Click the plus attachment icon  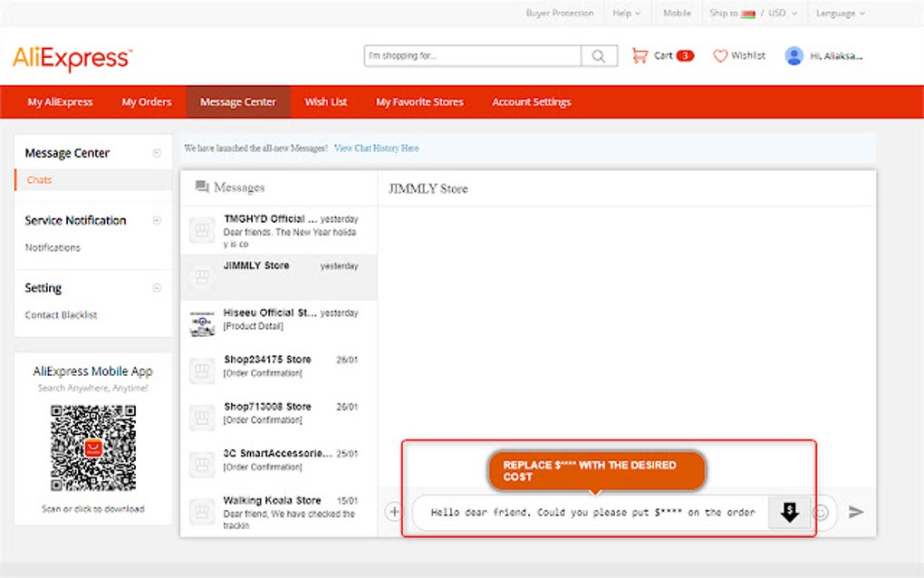394,512
